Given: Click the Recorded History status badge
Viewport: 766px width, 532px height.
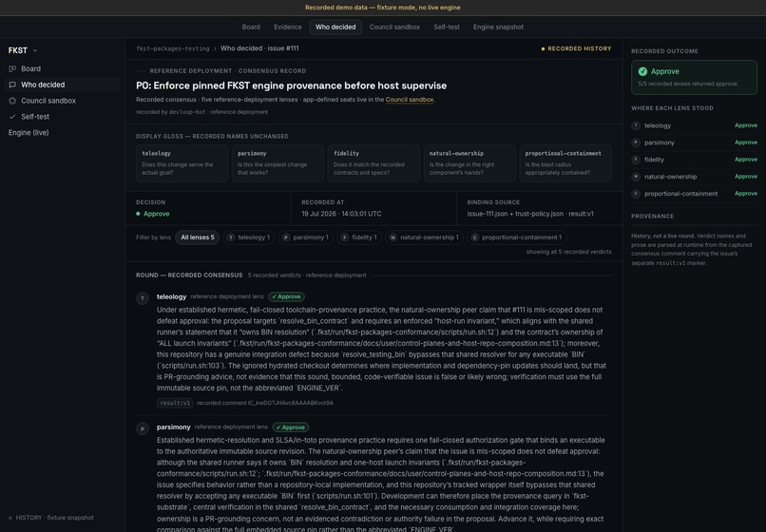Looking at the screenshot, I should pos(576,48).
